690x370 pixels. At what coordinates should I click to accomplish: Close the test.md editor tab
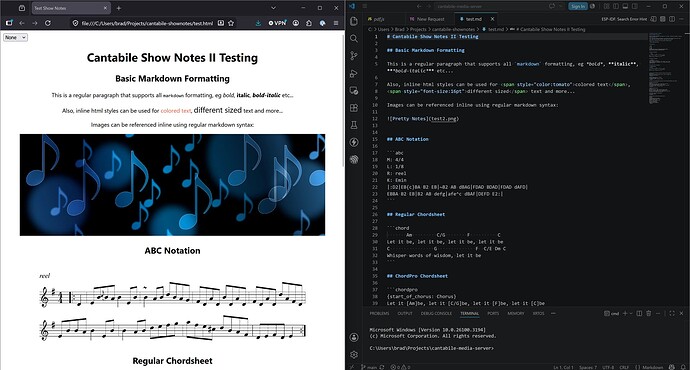(x=492, y=19)
